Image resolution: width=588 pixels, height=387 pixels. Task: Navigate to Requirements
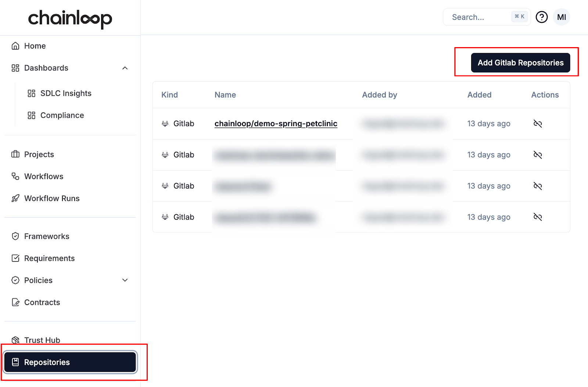pos(49,258)
